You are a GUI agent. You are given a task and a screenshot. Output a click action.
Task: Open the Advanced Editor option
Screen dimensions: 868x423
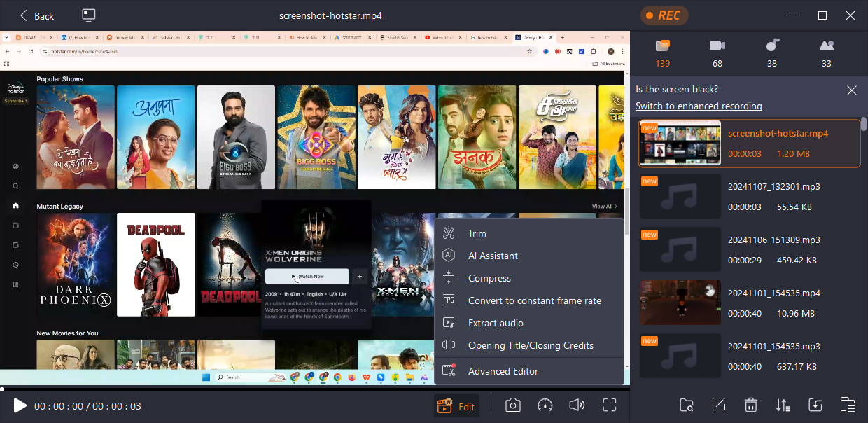click(x=503, y=372)
